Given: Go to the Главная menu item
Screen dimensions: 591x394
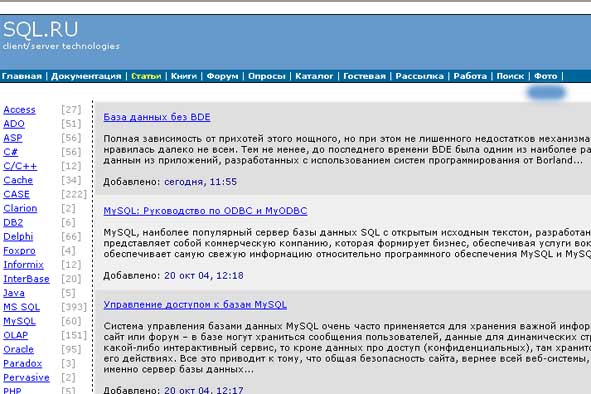Looking at the screenshot, I should 21,76.
